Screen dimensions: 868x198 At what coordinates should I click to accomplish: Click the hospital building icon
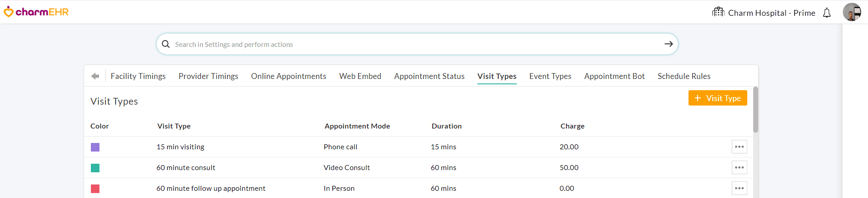[x=718, y=12]
